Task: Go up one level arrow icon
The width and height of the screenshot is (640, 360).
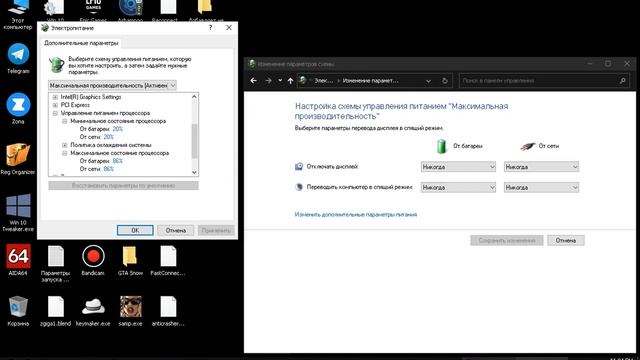Action: click(290, 81)
